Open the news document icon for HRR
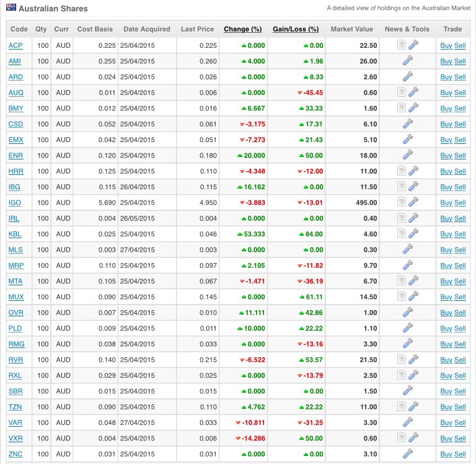The width and height of the screenshot is (476, 464). click(402, 171)
